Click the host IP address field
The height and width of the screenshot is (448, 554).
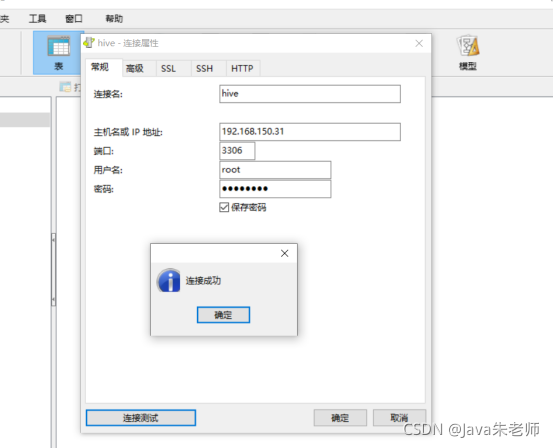point(310,132)
